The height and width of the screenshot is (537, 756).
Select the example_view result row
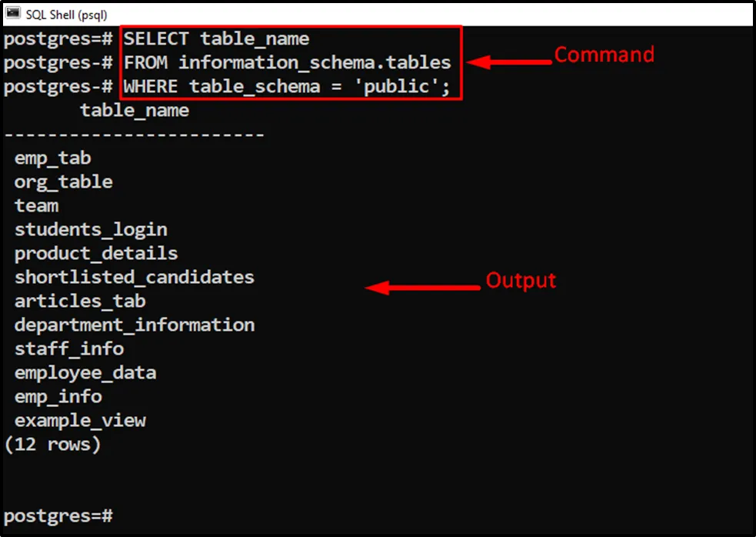(x=80, y=420)
